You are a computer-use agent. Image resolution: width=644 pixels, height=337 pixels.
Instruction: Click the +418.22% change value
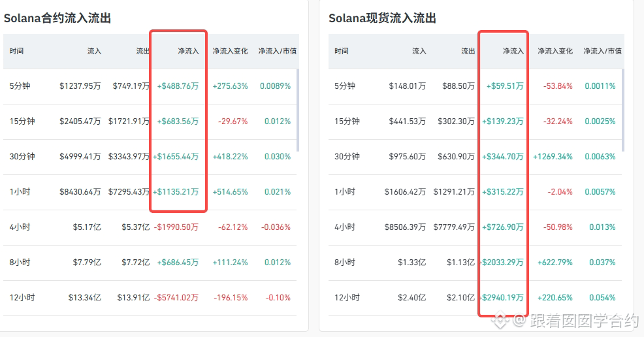(230, 157)
